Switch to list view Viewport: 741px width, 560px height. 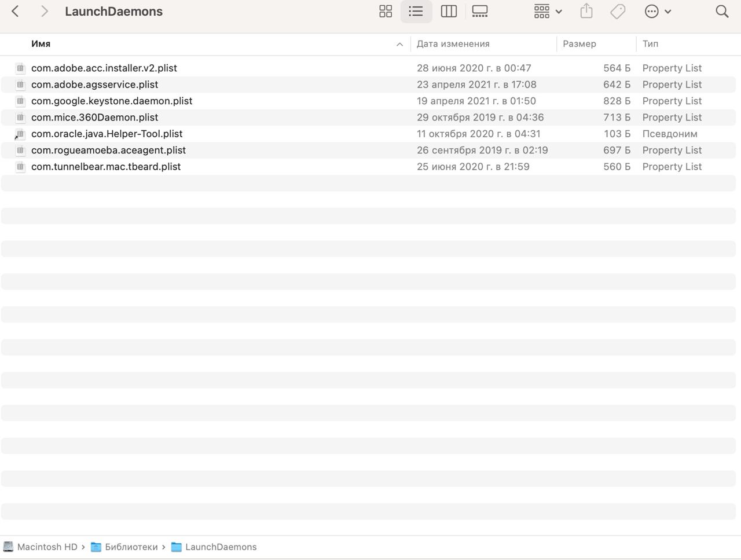click(416, 11)
